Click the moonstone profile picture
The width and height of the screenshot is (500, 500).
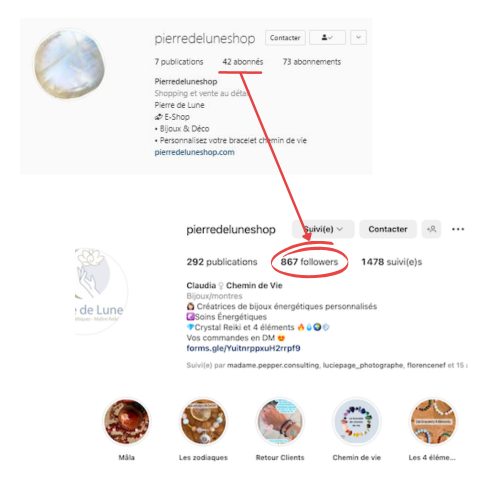[x=69, y=64]
